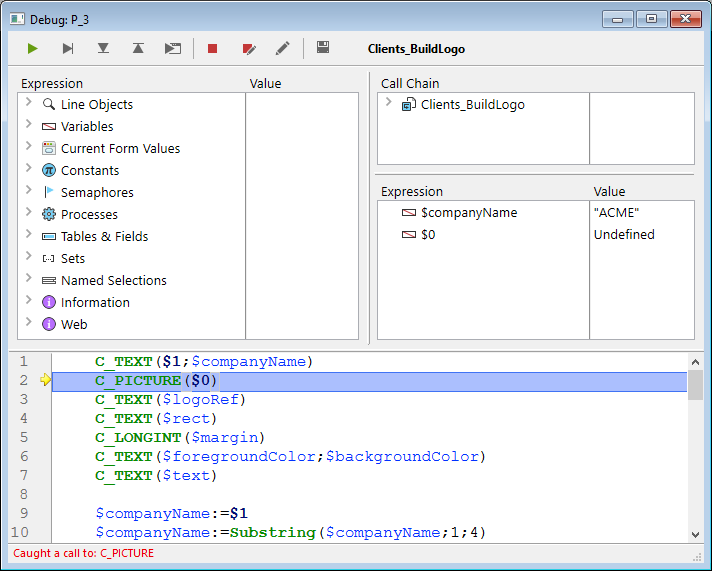Click the Step Into Process icon
The width and height of the screenshot is (712, 571).
pyautogui.click(x=173, y=48)
